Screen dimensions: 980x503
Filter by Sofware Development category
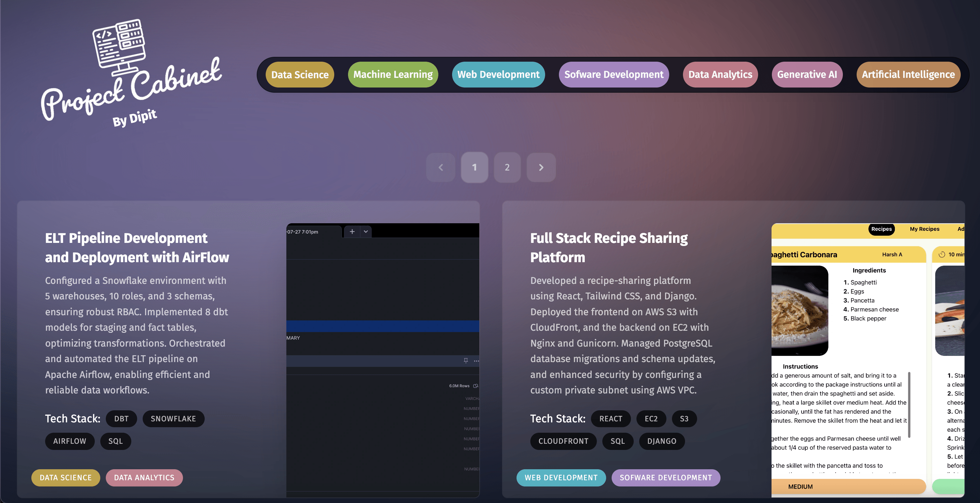click(614, 74)
